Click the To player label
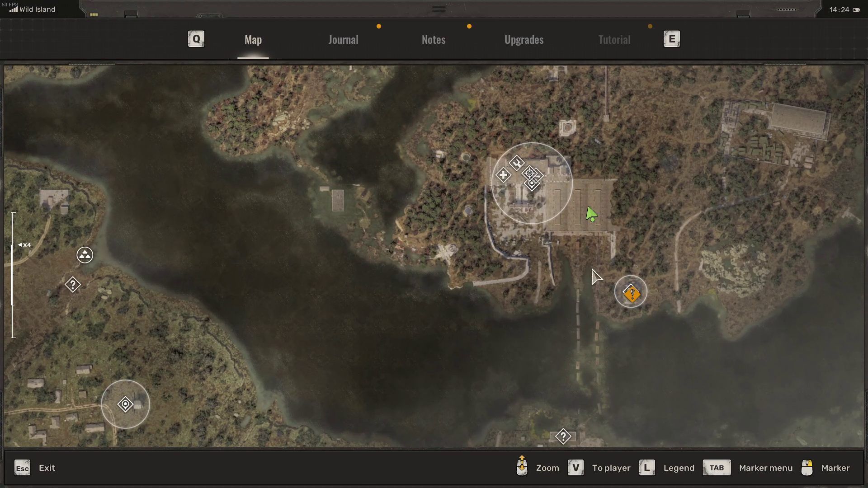 pyautogui.click(x=611, y=468)
